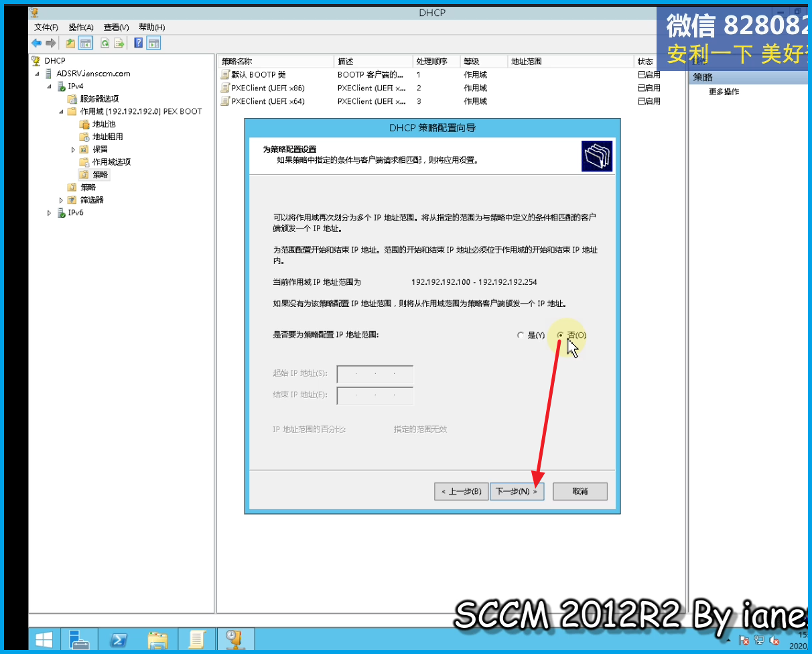Viewport: 812px width, 654px height.
Task: Click the IPv4 server icon in tree
Action: pos(61,86)
